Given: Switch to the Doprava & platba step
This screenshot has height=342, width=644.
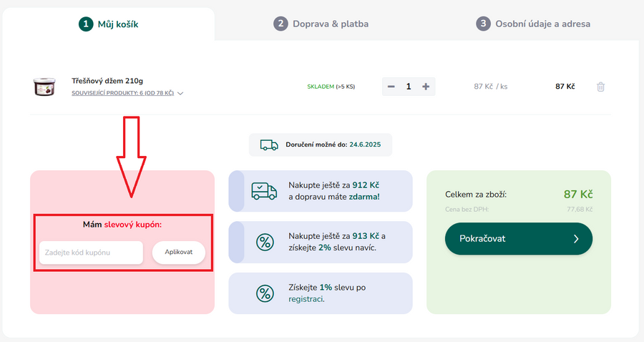Looking at the screenshot, I should [321, 24].
